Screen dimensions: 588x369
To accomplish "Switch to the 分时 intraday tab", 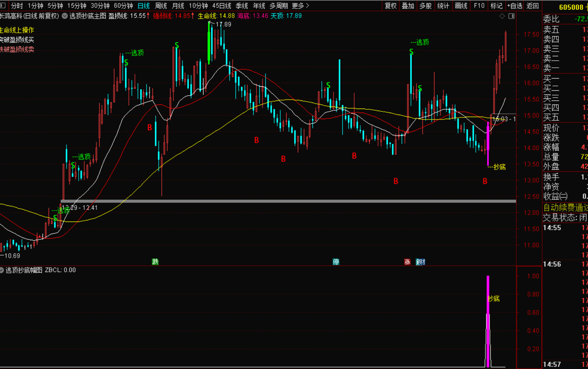I will click(17, 6).
